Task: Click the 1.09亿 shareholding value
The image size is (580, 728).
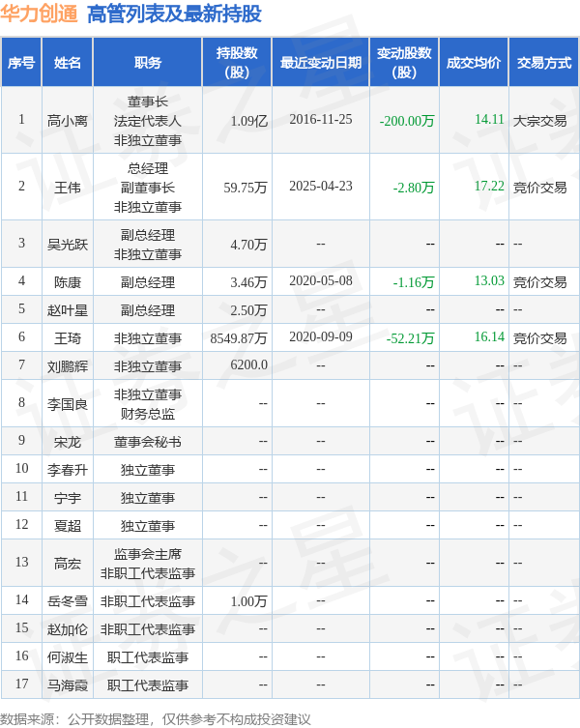Action: click(x=248, y=121)
